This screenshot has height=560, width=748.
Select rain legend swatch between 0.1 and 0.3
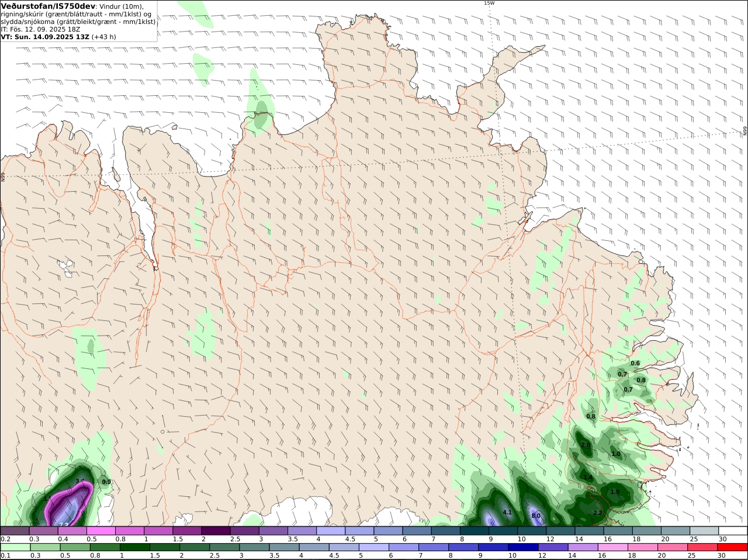point(16,547)
